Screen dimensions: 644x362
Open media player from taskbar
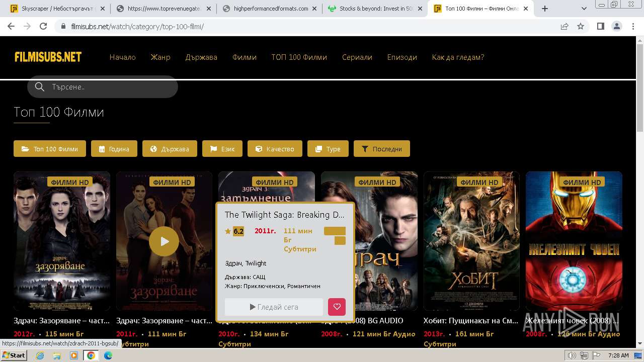click(x=74, y=355)
